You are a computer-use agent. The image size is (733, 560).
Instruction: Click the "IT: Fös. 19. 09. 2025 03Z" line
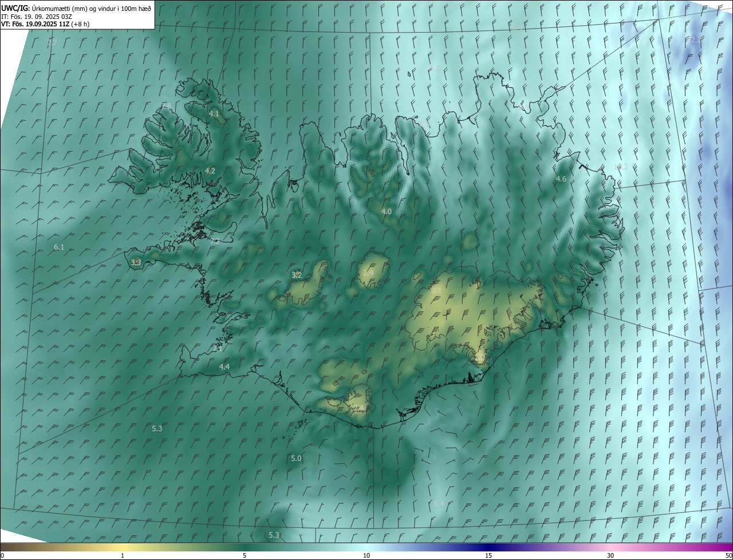tap(36, 17)
